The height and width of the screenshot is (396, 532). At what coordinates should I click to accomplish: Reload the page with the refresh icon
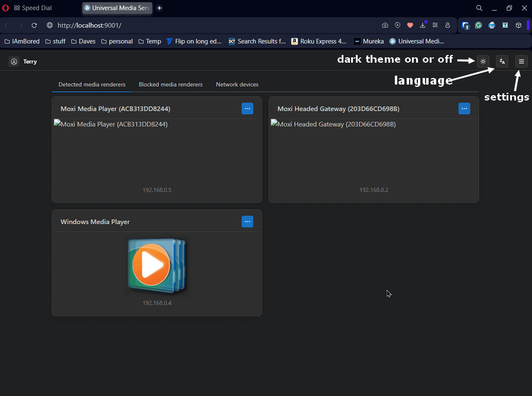(x=34, y=25)
